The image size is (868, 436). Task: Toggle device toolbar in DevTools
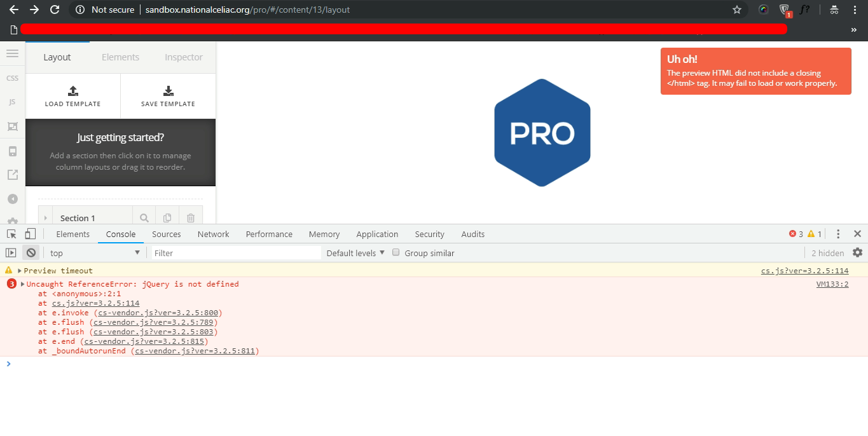[31, 234]
